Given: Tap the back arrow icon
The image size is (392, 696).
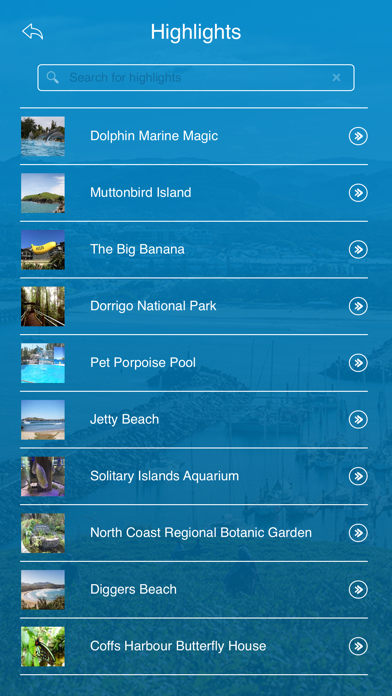Looking at the screenshot, I should (x=32, y=32).
